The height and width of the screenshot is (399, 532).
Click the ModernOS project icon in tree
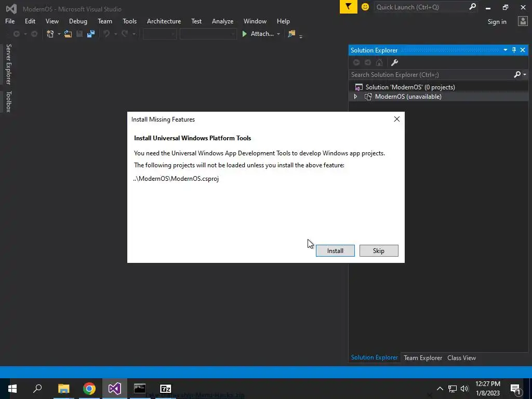click(x=368, y=97)
